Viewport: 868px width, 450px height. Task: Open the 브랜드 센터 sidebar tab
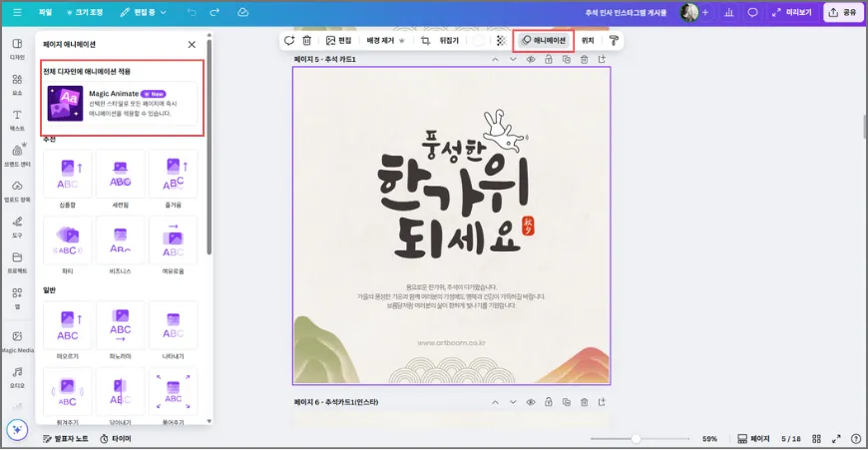17,156
